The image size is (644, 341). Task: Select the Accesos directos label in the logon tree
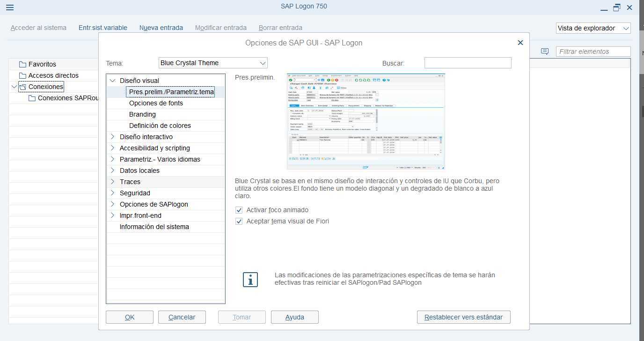click(x=53, y=75)
